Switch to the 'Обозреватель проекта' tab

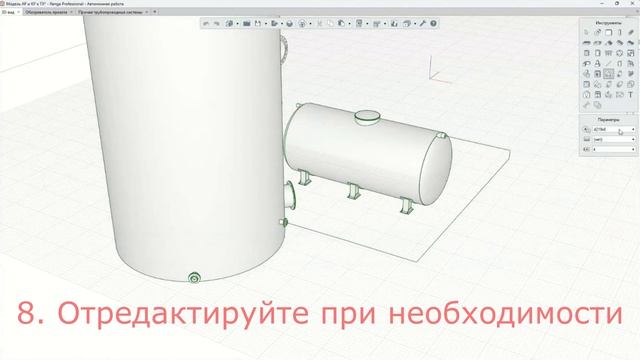(46, 12)
